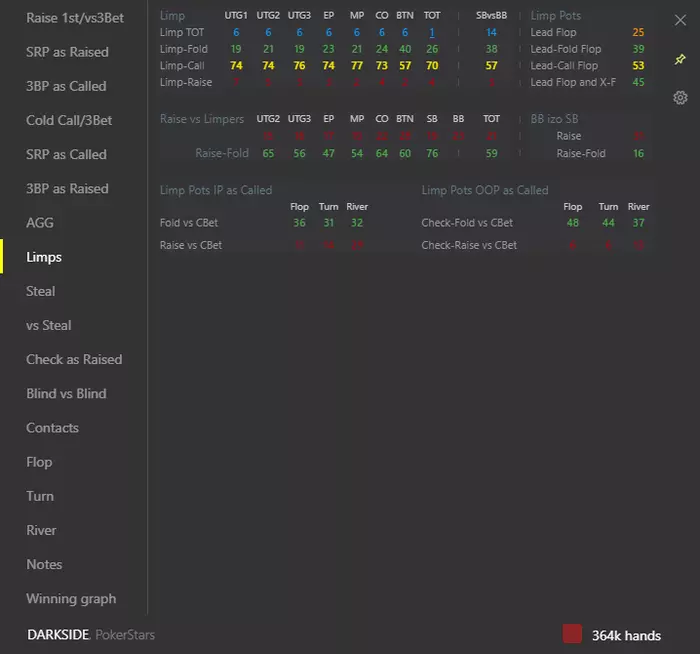
Task: Click the BB izo SB header
Action: point(554,119)
